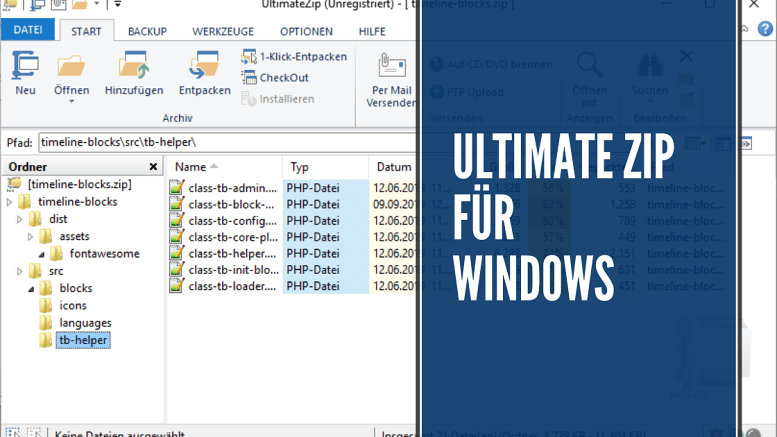The width and height of the screenshot is (777, 437).
Task: Switch to the START tab
Action: pyautogui.click(x=86, y=31)
